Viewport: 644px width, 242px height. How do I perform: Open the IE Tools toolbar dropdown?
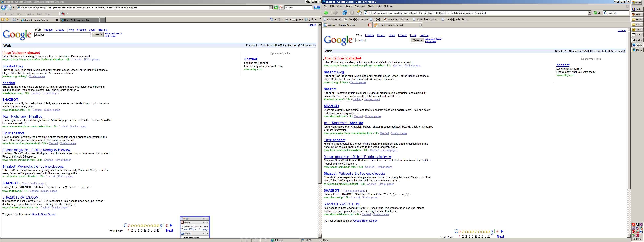(x=311, y=19)
